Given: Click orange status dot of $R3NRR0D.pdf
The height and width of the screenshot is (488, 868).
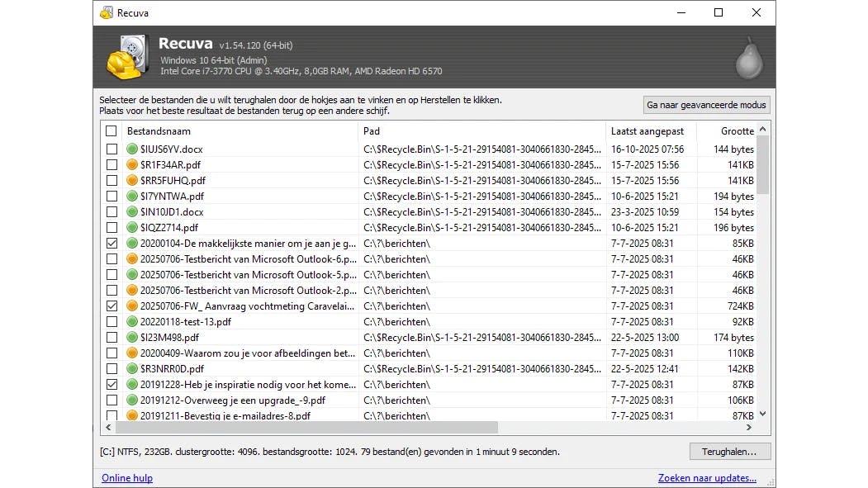Looking at the screenshot, I should pos(132,369).
